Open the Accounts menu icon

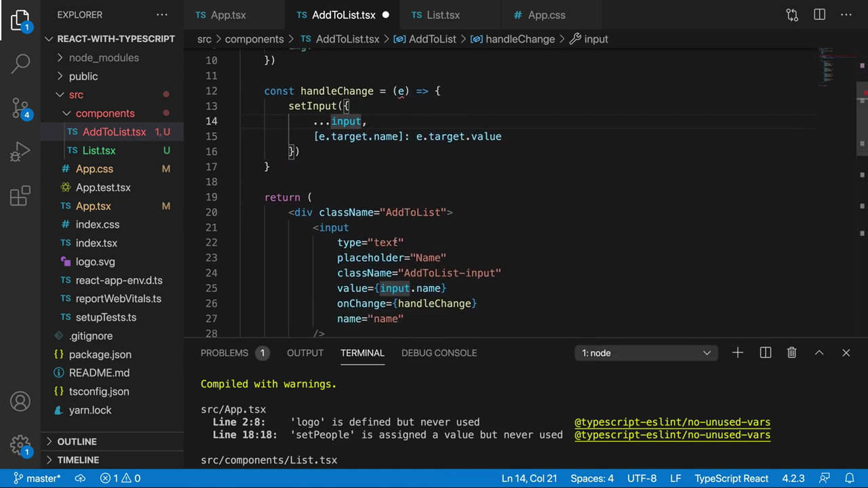tap(20, 401)
